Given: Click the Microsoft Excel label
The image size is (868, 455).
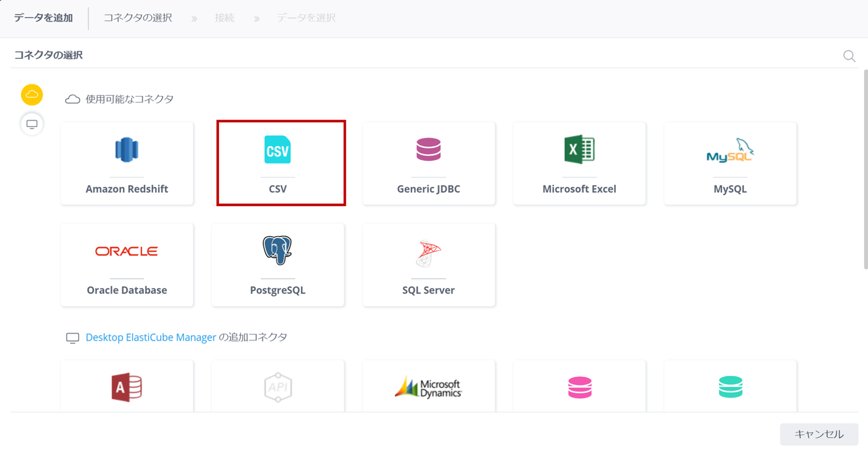Looking at the screenshot, I should pyautogui.click(x=579, y=189).
